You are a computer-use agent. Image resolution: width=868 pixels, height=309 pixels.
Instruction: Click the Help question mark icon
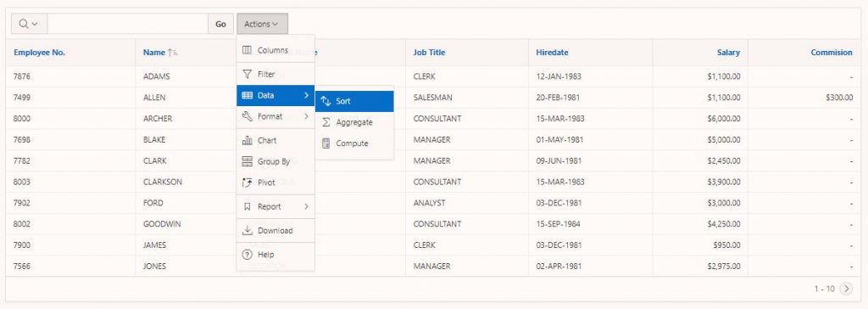(247, 255)
